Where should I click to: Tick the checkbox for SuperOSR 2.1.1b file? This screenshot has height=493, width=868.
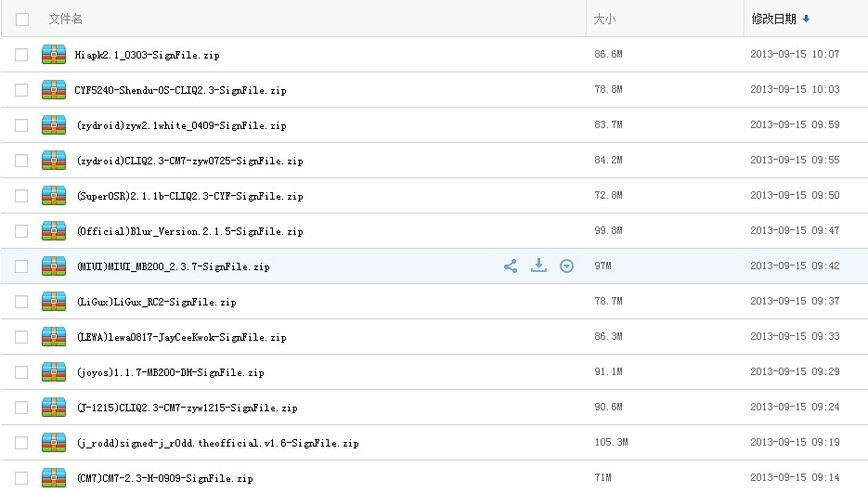pos(22,196)
